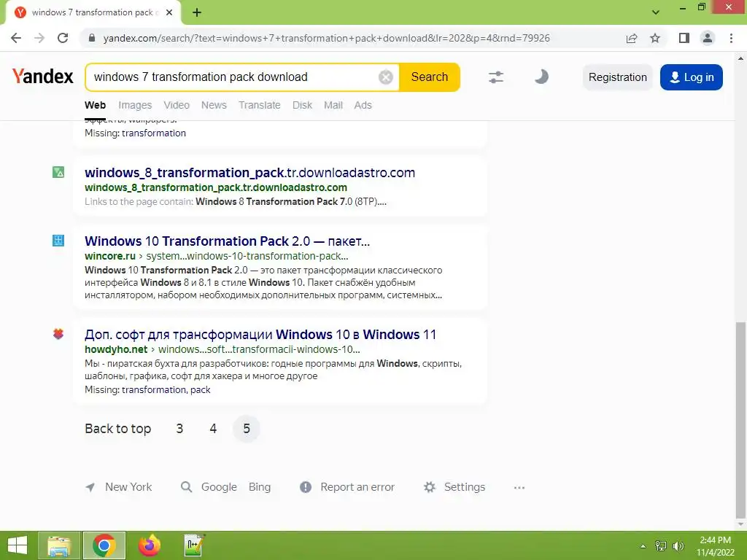747x560 pixels.
Task: Open the Windows Start button
Action: pyautogui.click(x=18, y=545)
